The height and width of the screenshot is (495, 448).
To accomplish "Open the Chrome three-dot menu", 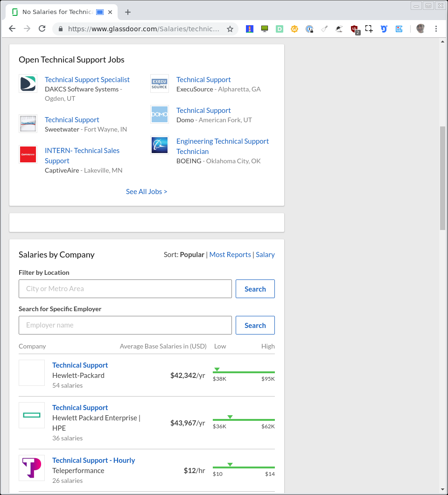I will pos(436,29).
